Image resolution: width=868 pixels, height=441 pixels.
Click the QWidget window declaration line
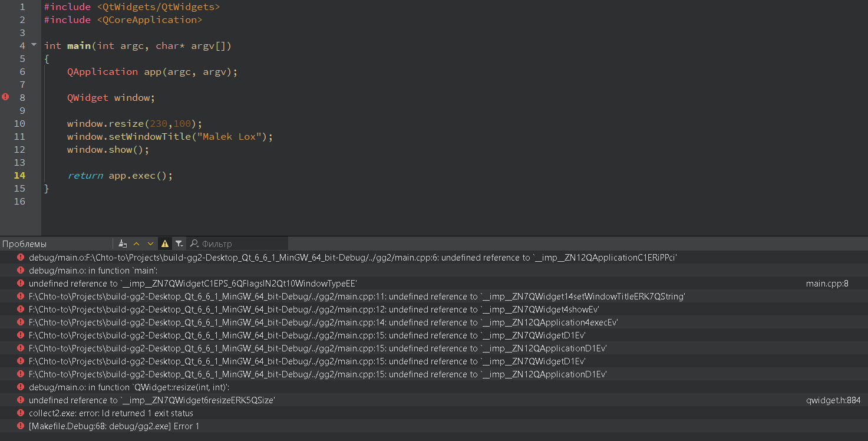[x=111, y=97]
